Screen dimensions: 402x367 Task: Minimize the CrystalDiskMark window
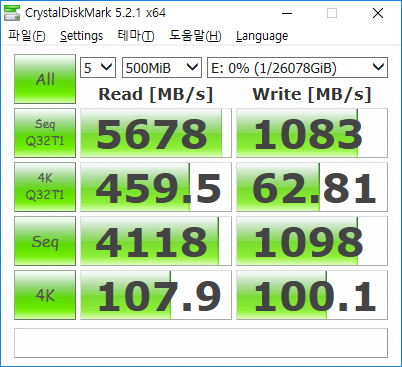pyautogui.click(x=287, y=13)
